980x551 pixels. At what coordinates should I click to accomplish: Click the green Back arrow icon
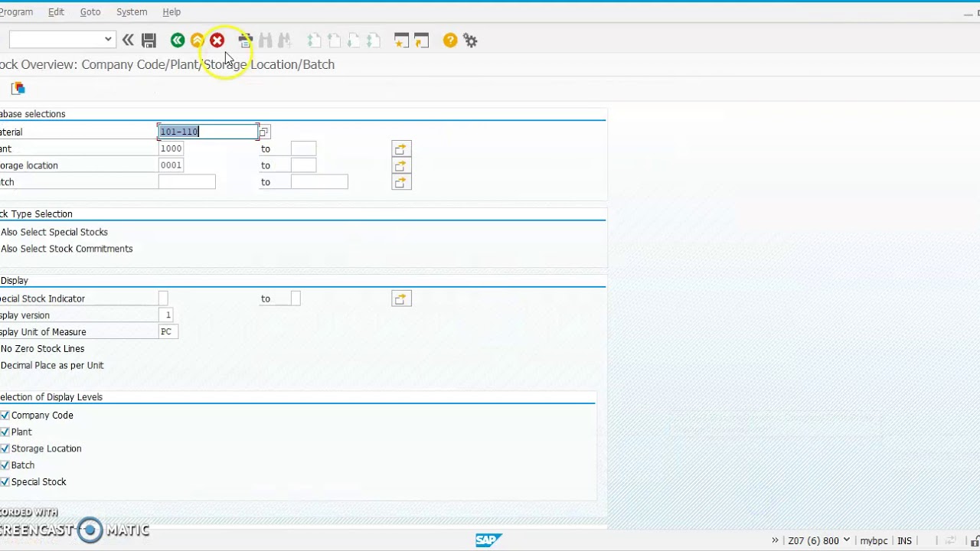pos(178,41)
